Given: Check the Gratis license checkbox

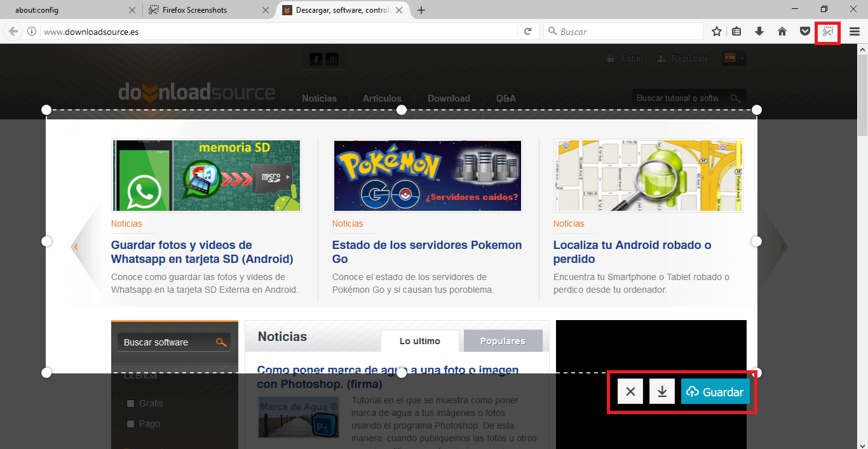Looking at the screenshot, I should click(130, 403).
